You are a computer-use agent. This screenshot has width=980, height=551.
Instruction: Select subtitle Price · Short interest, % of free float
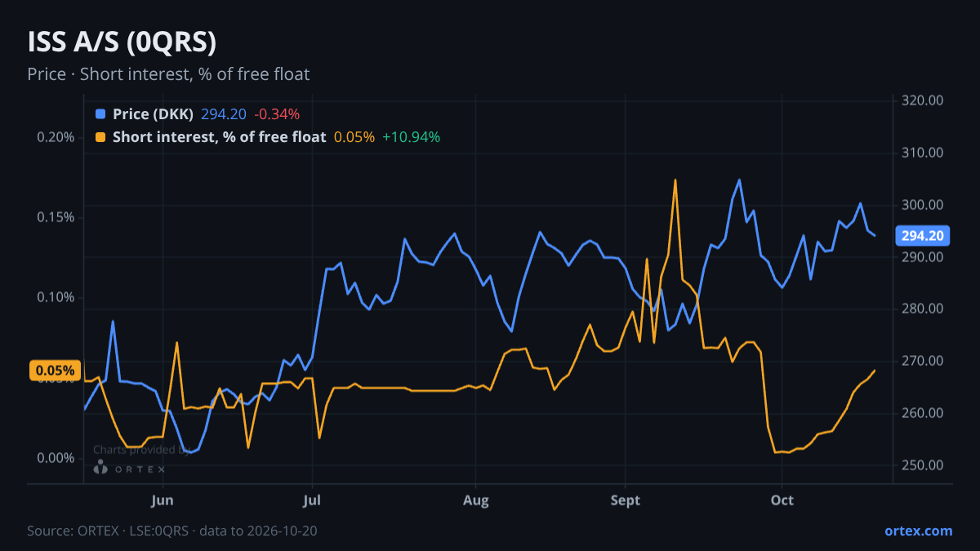coord(168,74)
